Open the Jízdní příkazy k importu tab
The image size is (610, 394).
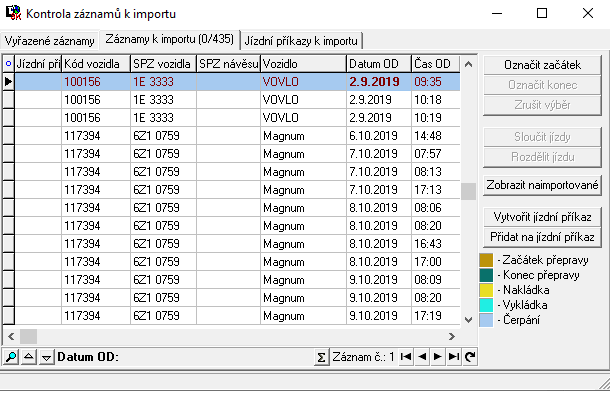[x=301, y=41]
